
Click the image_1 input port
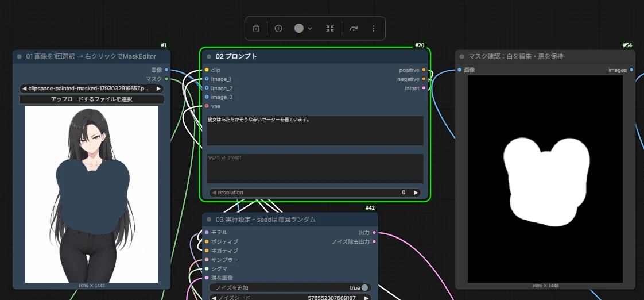pos(207,79)
